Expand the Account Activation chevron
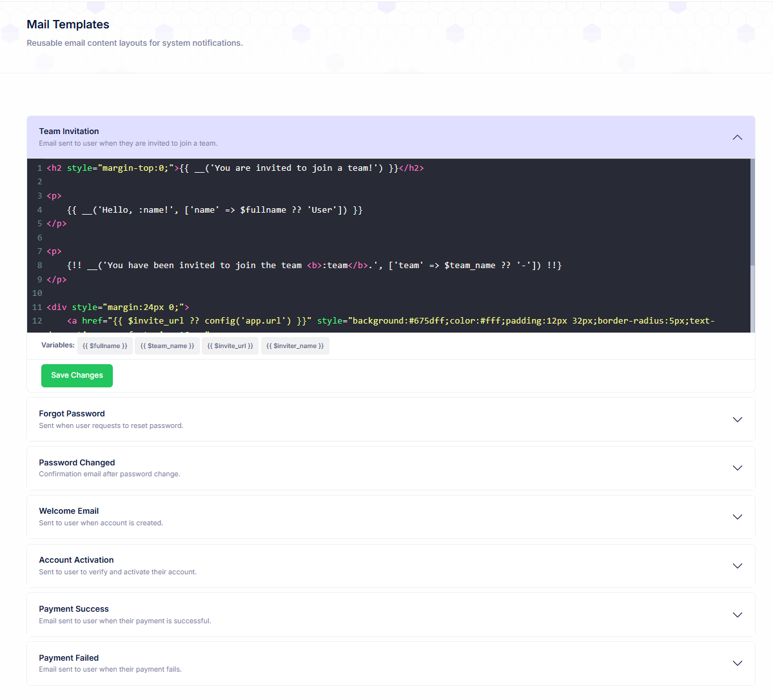 pyautogui.click(x=737, y=566)
